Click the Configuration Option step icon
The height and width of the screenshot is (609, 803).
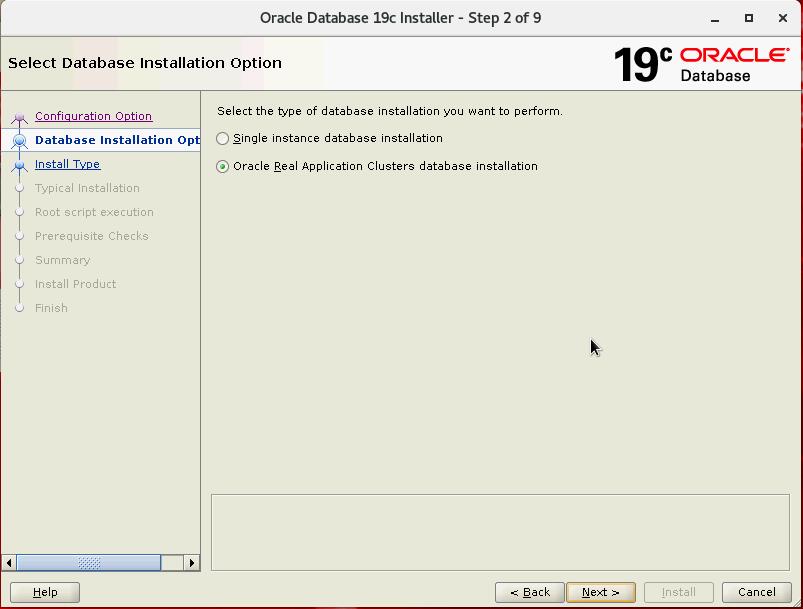[x=18, y=117]
